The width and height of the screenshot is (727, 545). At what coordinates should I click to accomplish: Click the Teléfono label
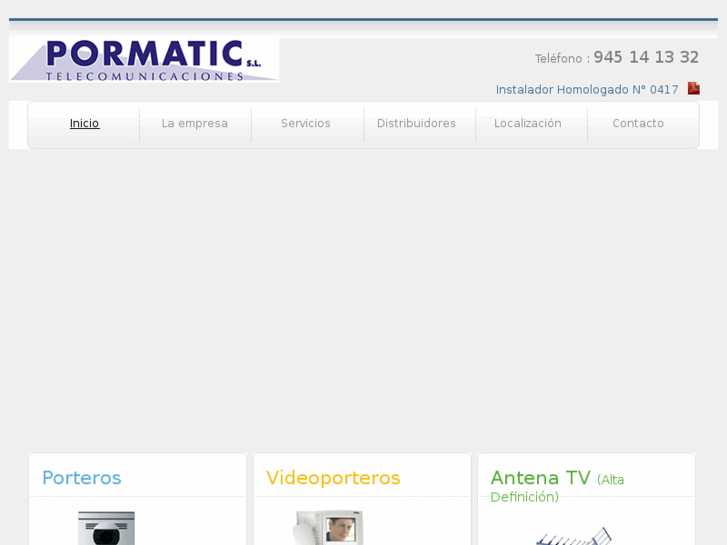[x=559, y=58]
